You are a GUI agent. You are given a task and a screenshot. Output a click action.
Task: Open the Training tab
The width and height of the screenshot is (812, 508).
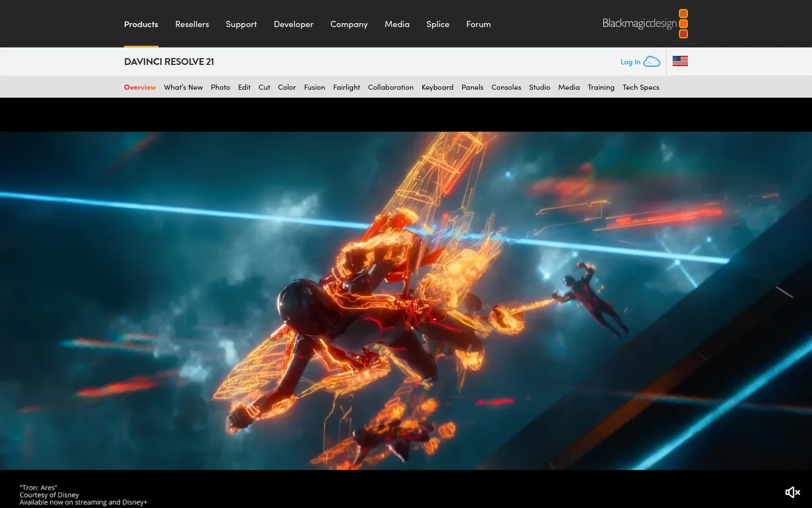pyautogui.click(x=601, y=87)
